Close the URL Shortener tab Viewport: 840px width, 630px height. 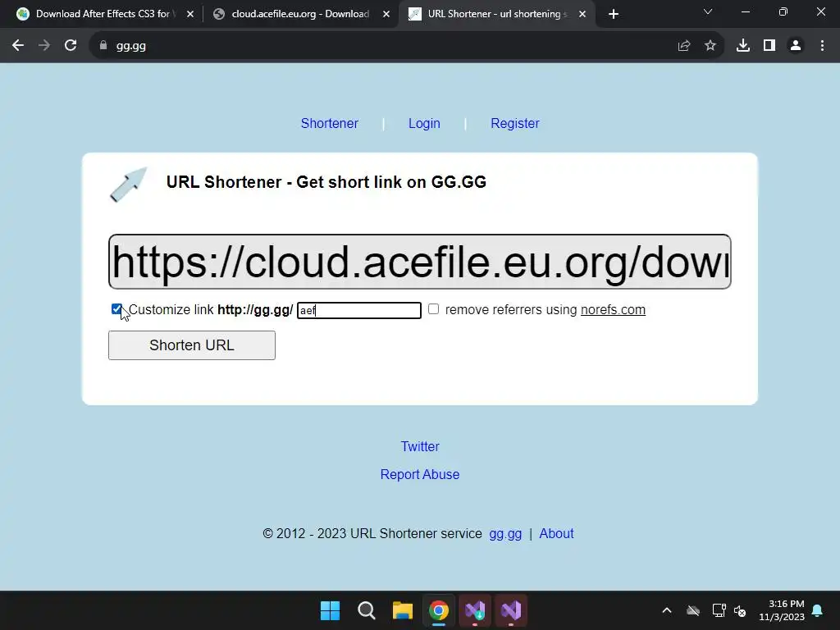(x=582, y=14)
